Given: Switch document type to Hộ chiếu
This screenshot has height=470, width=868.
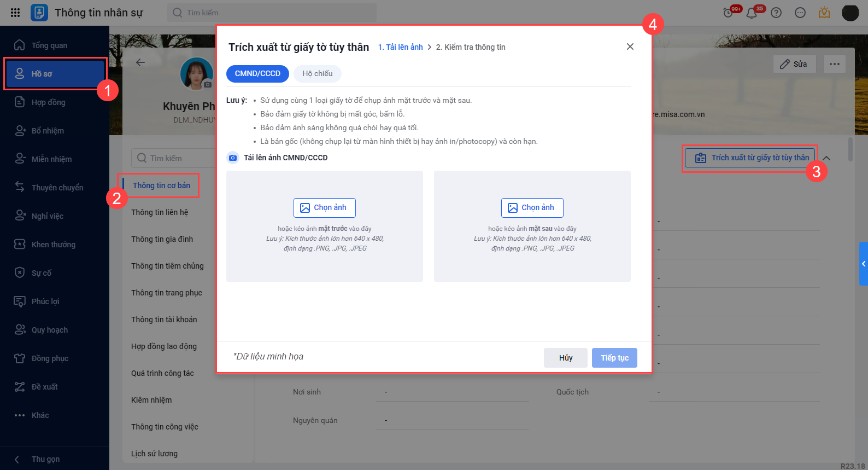Looking at the screenshot, I should (318, 73).
